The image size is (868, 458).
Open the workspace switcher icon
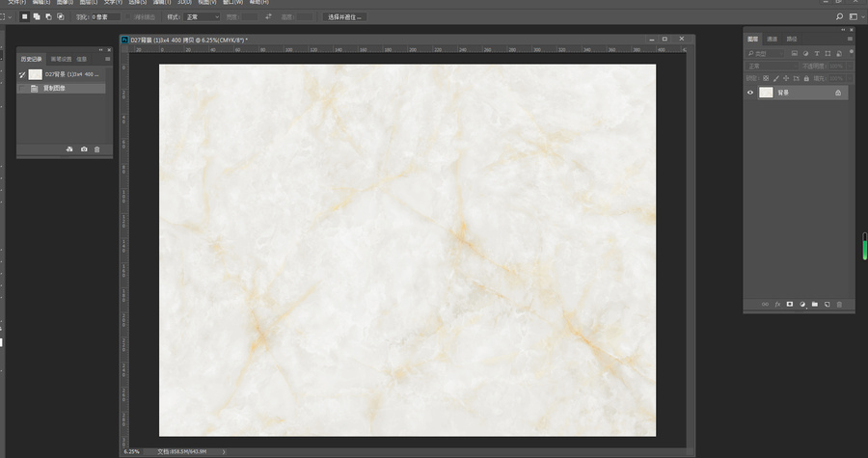(x=854, y=17)
